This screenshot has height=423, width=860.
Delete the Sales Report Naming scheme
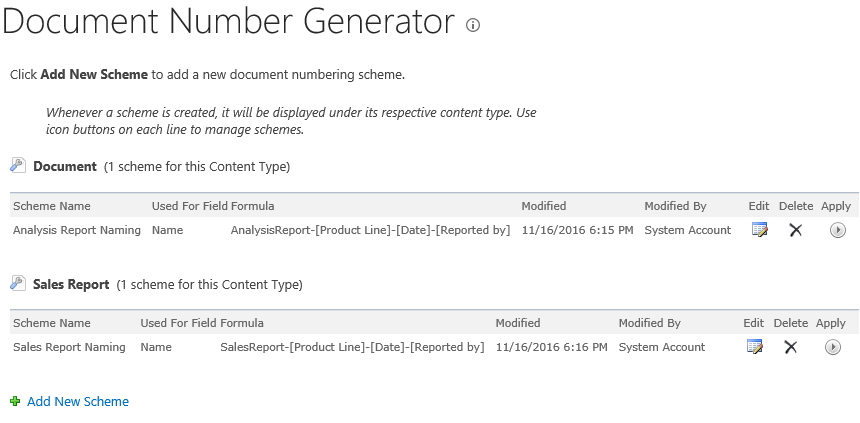point(790,347)
